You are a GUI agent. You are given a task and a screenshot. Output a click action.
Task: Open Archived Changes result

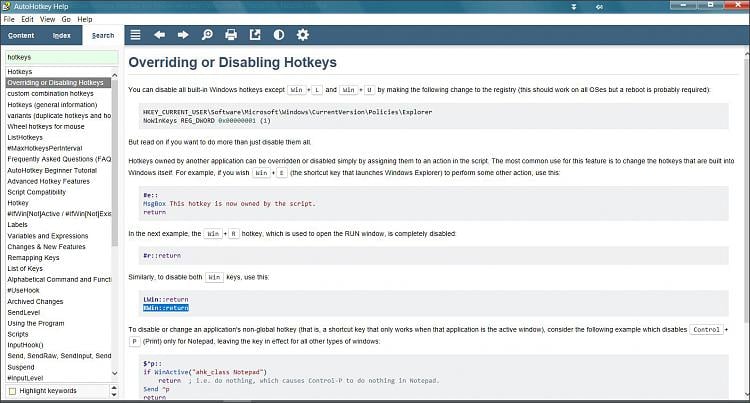coord(35,302)
